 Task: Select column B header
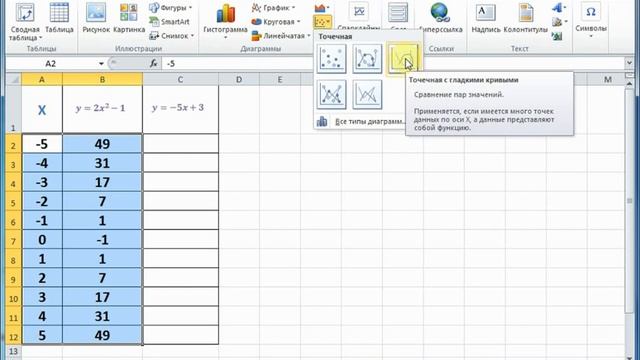point(102,79)
